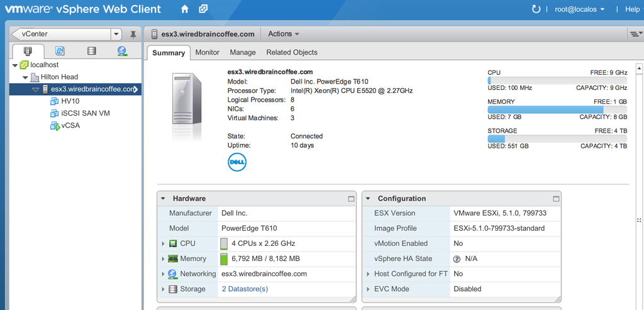Select esx3.wiredbraincoffee.com host in tree
The height and width of the screenshot is (310, 644).
tap(93, 89)
